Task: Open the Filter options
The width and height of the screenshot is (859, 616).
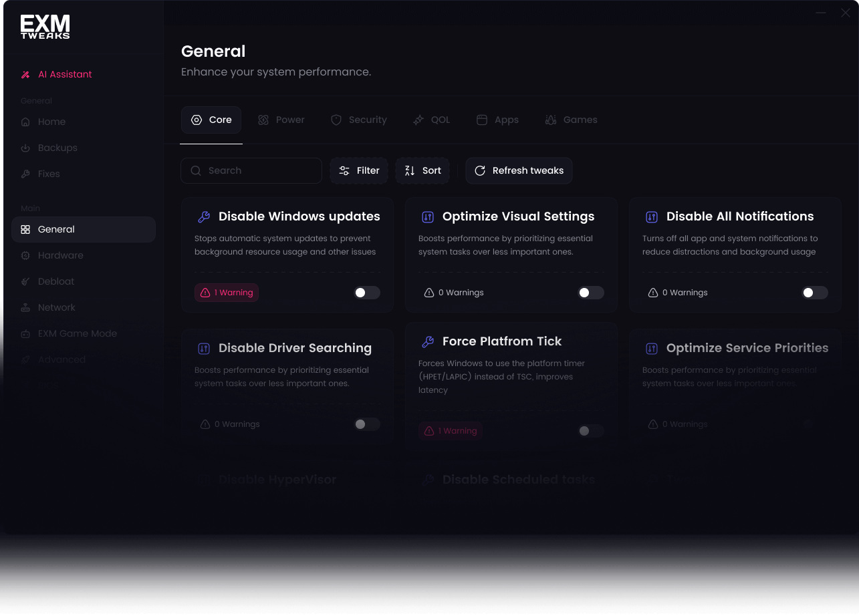Action: [359, 170]
